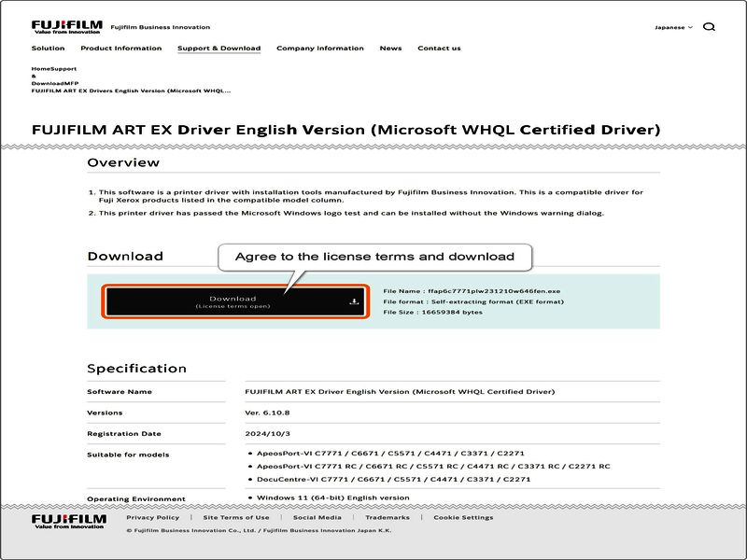Click the Specification section heading
The height and width of the screenshot is (560, 747).
click(x=136, y=368)
